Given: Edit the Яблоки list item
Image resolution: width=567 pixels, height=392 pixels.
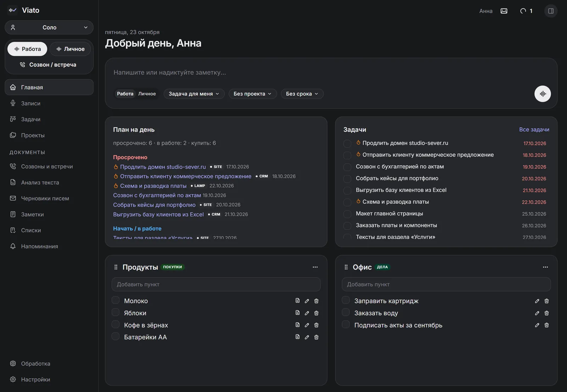Looking at the screenshot, I should tap(307, 313).
